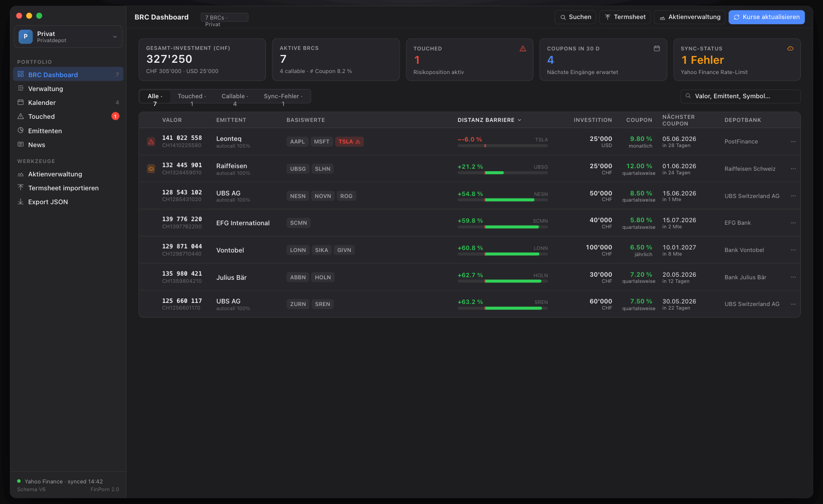Click the sidebar Aktienverwaltung chart icon
The image size is (823, 504).
(21, 174)
